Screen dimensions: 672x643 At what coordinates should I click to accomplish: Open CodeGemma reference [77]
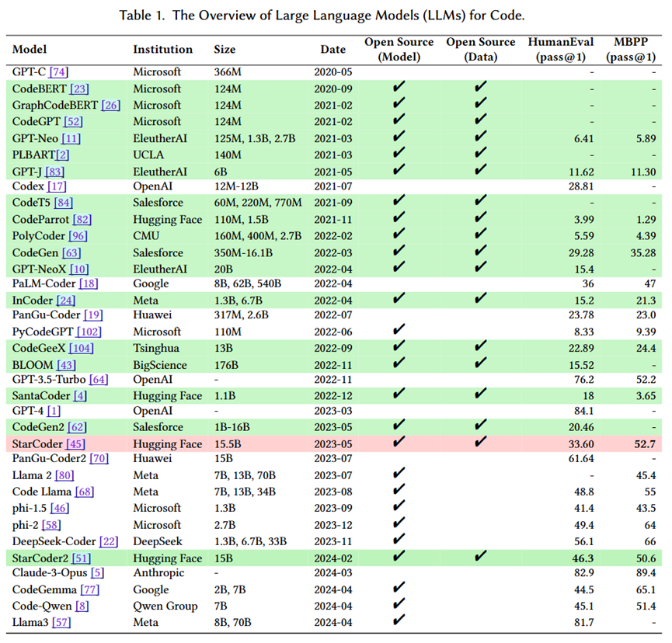(90, 590)
